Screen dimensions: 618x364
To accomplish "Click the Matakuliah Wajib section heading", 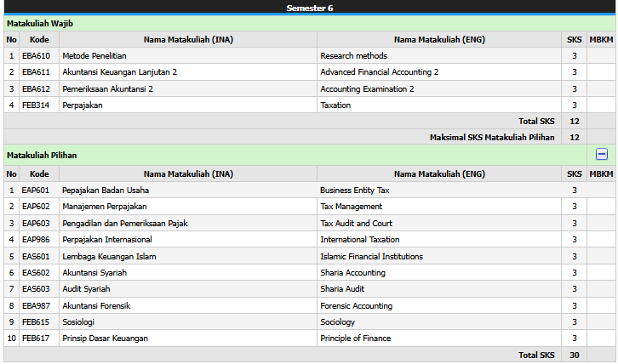I will pos(38,24).
